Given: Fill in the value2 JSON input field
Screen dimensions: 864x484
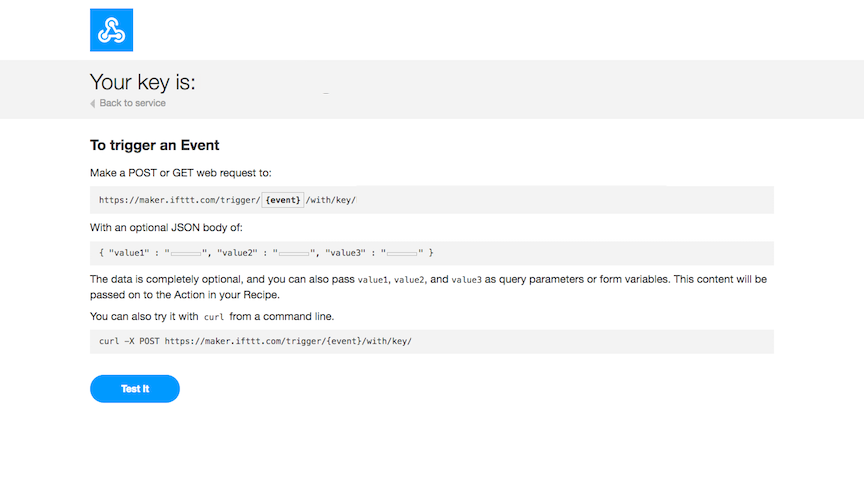Looking at the screenshot, I should point(294,254).
